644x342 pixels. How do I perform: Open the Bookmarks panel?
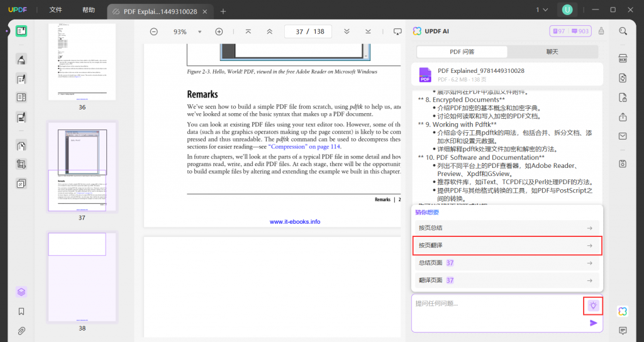point(21,312)
